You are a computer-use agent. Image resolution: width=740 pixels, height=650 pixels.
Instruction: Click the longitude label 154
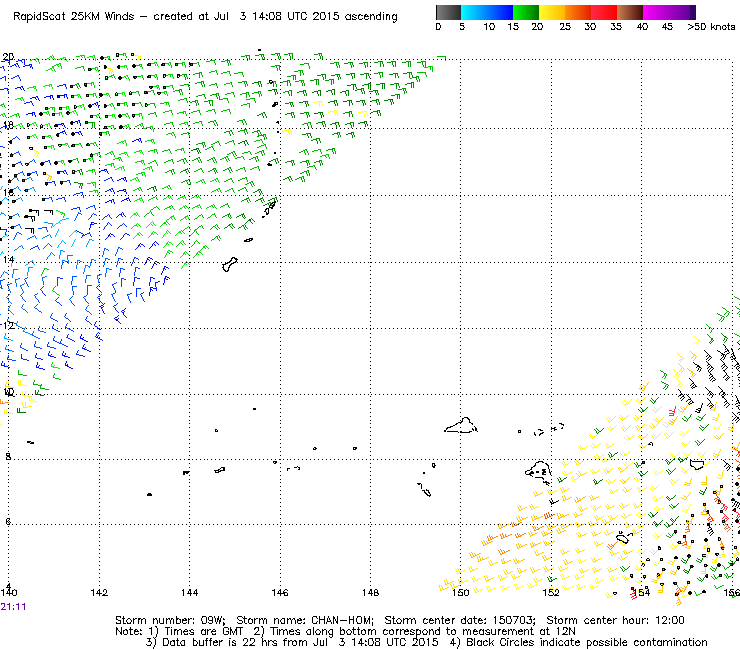coord(641,592)
